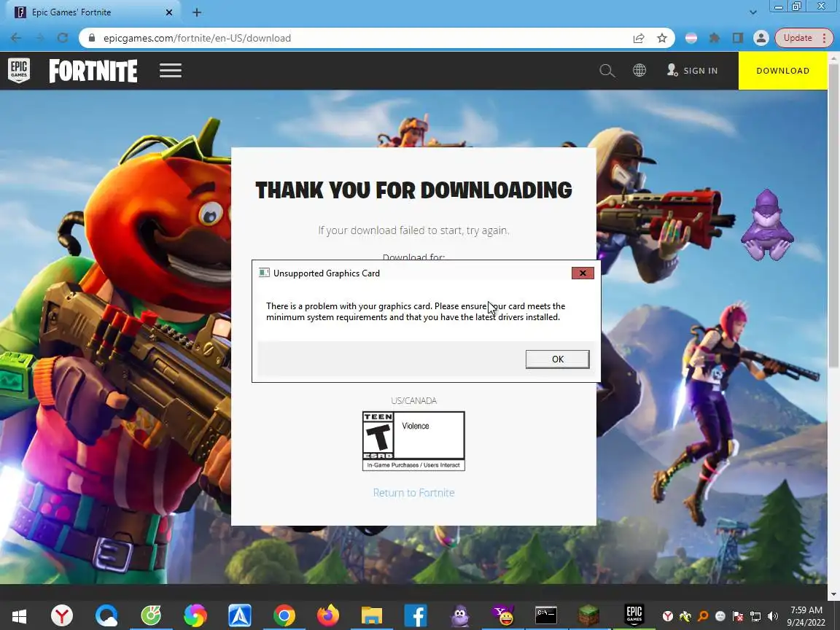Open the colorful swirl taskbar app
The image size is (840, 630).
pos(195,615)
